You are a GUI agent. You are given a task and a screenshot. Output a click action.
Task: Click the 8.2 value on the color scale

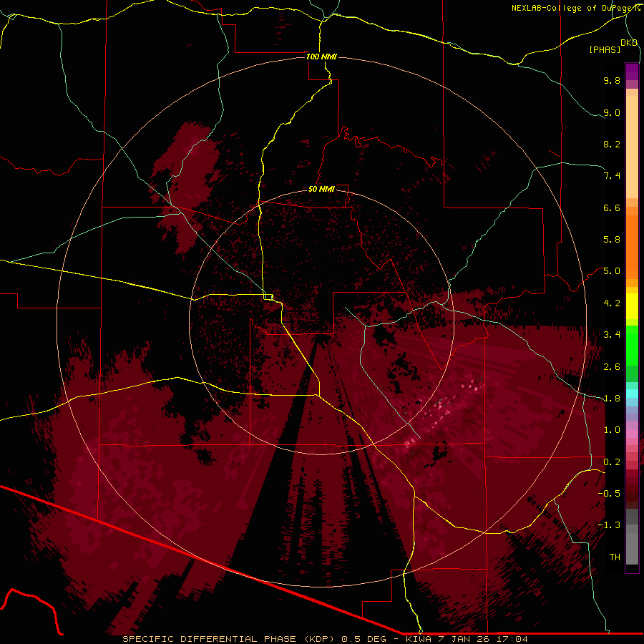pos(612,144)
